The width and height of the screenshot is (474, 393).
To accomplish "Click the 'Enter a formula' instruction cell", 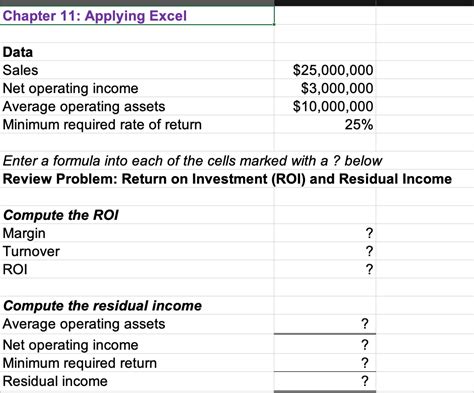I will pos(192,161).
